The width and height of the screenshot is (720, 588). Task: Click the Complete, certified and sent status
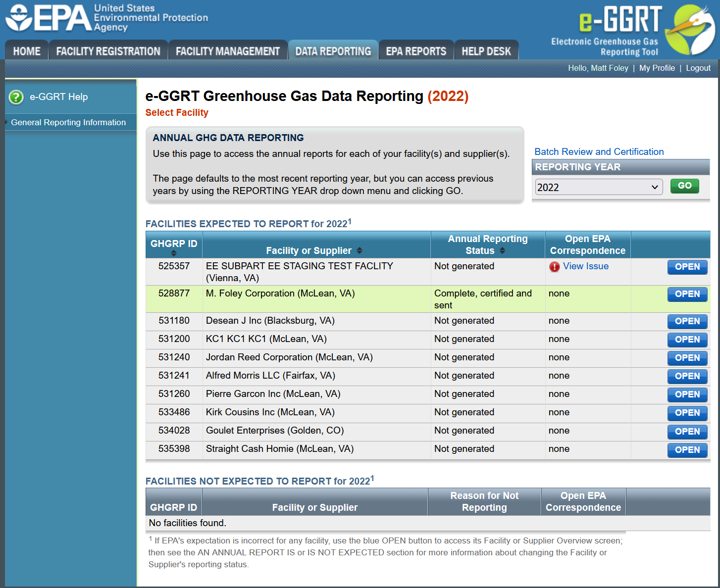point(483,299)
